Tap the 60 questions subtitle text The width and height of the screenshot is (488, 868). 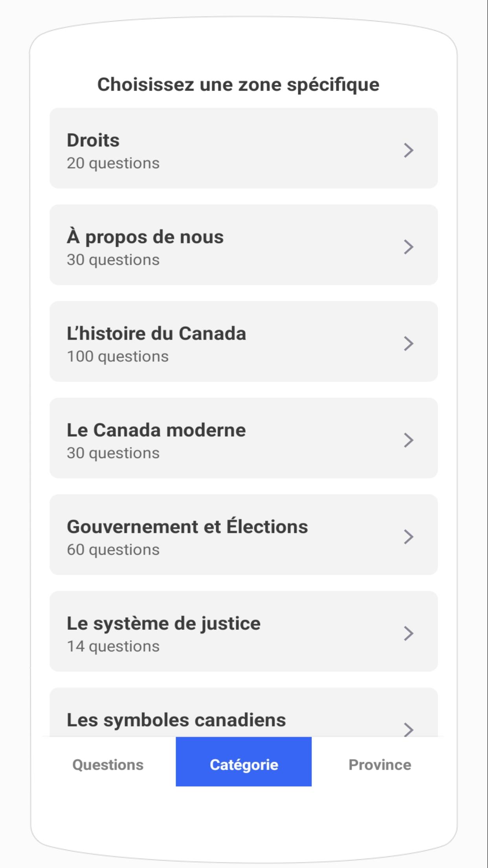(x=113, y=550)
